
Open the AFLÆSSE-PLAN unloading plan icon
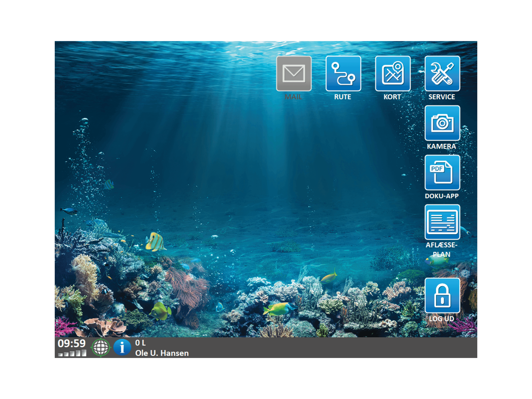click(442, 222)
